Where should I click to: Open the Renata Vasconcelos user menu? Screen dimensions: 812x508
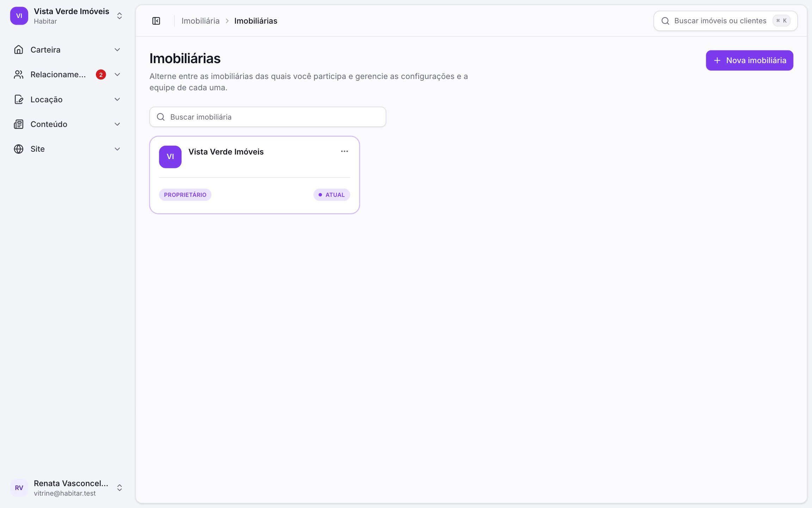point(67,488)
